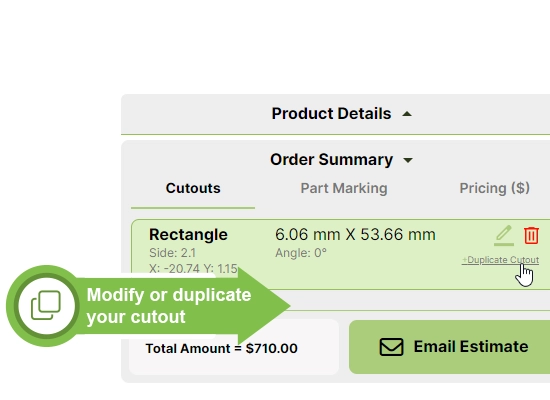Click the X: -20.74 Y: 1.15 position text

click(x=193, y=268)
